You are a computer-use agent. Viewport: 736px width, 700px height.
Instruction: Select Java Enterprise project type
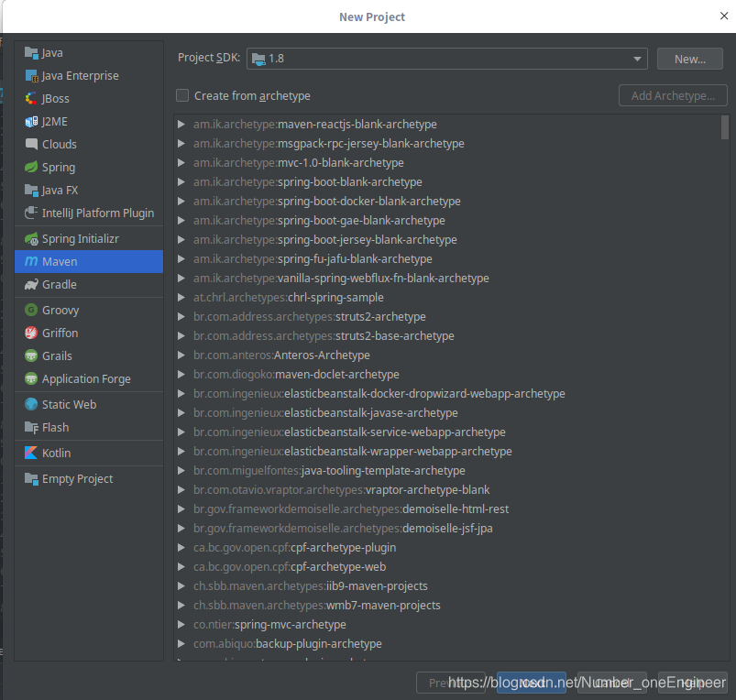coord(89,75)
